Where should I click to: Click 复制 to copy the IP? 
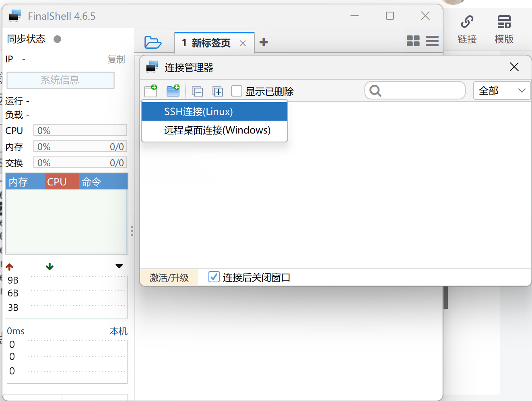coord(116,60)
